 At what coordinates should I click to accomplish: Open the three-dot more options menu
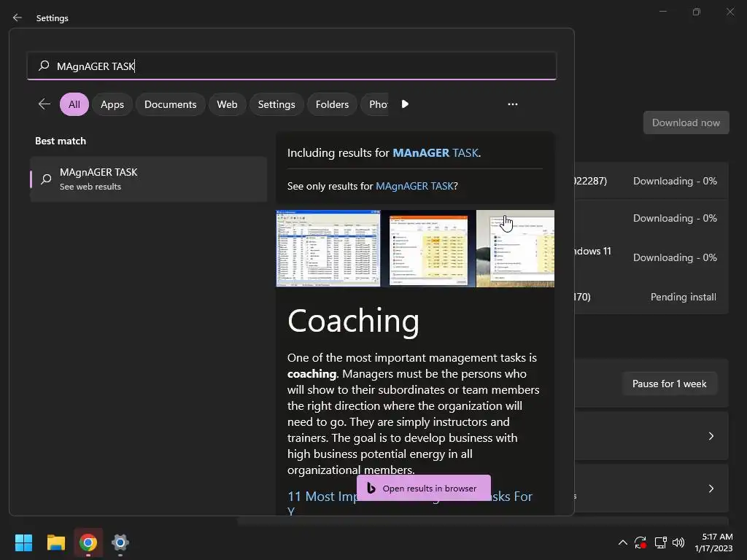click(513, 104)
